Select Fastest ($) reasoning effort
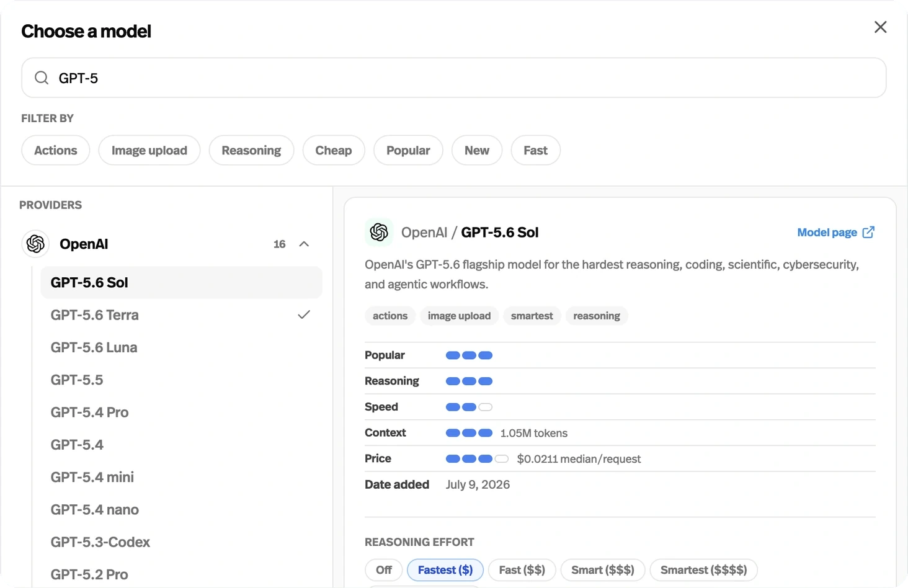This screenshot has height=588, width=908. click(x=445, y=570)
